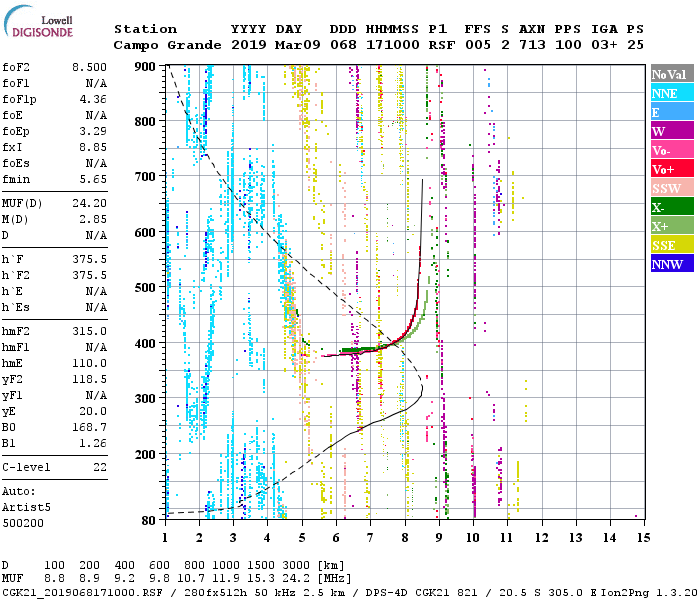The height and width of the screenshot is (600, 700).
Task: Click the year 2019 in header
Action: point(249,45)
